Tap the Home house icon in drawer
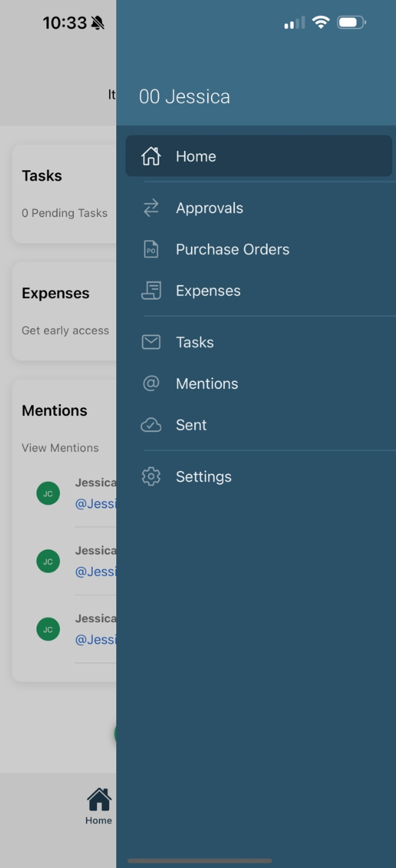Viewport: 396px width, 868px height. point(151,156)
